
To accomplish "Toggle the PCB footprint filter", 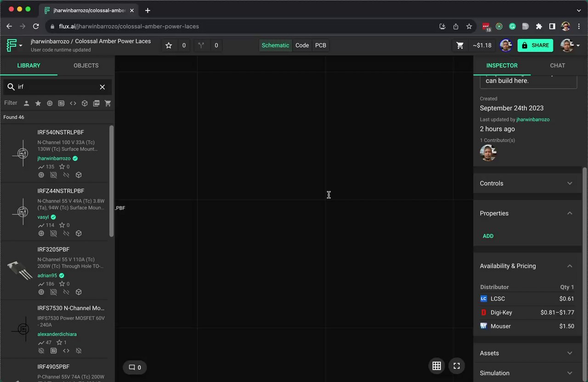I will pyautogui.click(x=61, y=103).
